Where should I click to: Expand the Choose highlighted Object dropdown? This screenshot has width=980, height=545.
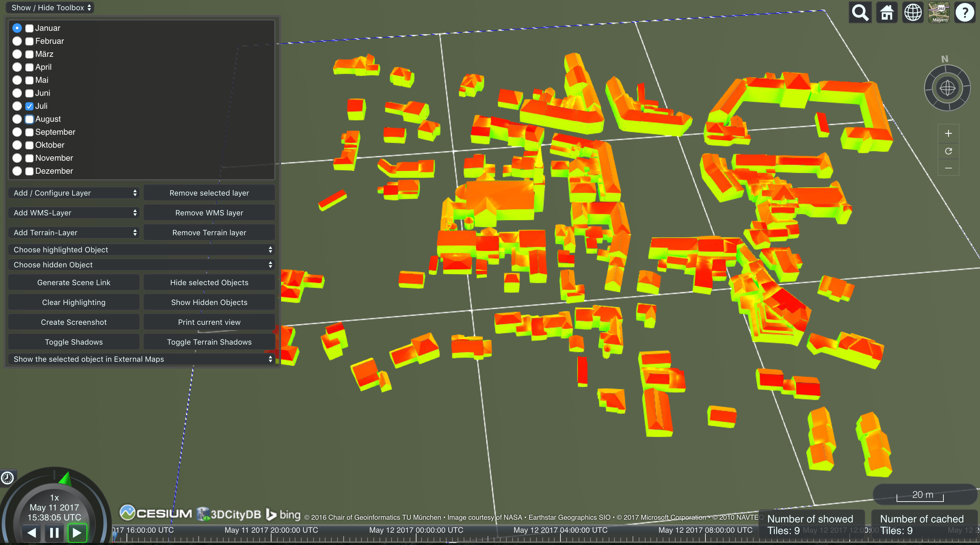(x=142, y=250)
